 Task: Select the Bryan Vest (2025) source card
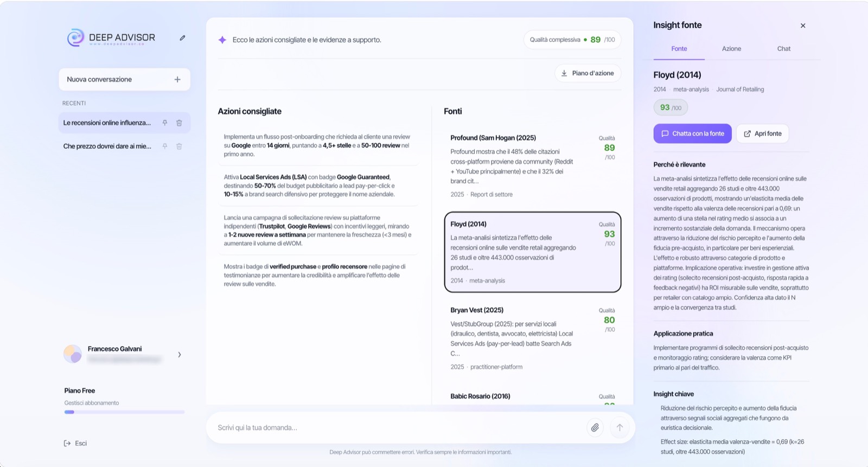click(x=533, y=338)
